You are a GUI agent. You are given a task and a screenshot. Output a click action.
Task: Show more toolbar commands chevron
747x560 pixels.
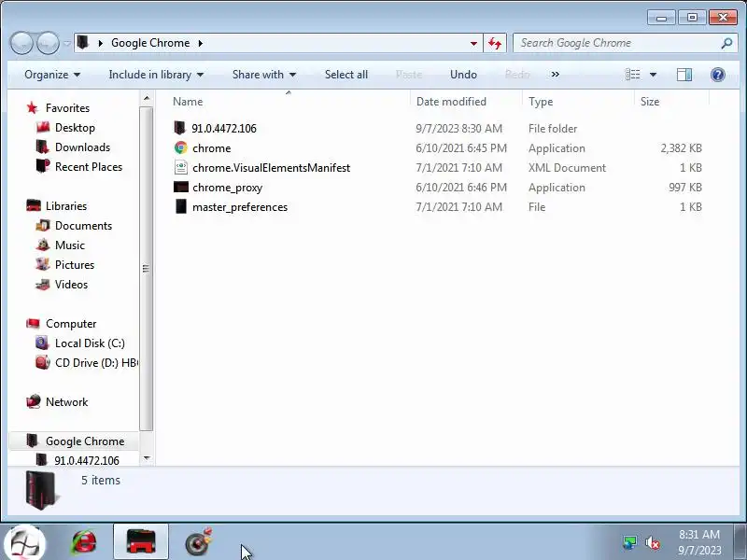coord(555,75)
